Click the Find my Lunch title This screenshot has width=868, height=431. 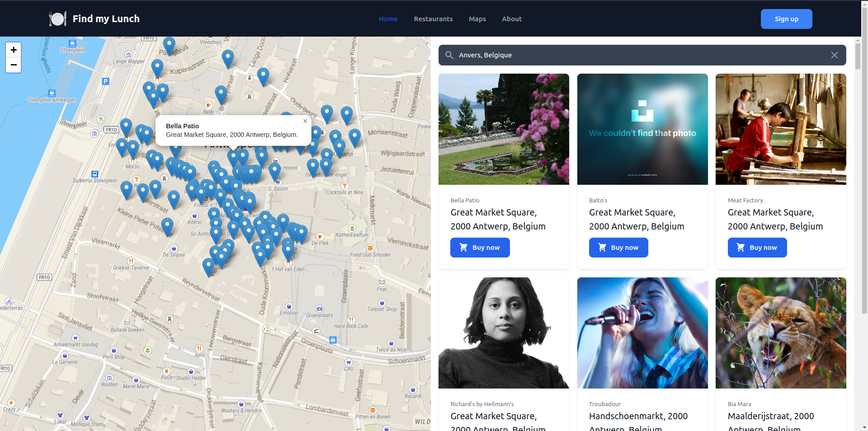click(x=106, y=19)
